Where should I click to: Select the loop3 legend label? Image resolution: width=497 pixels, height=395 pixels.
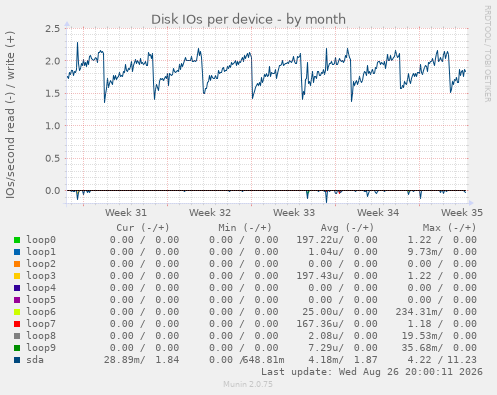[41, 276]
